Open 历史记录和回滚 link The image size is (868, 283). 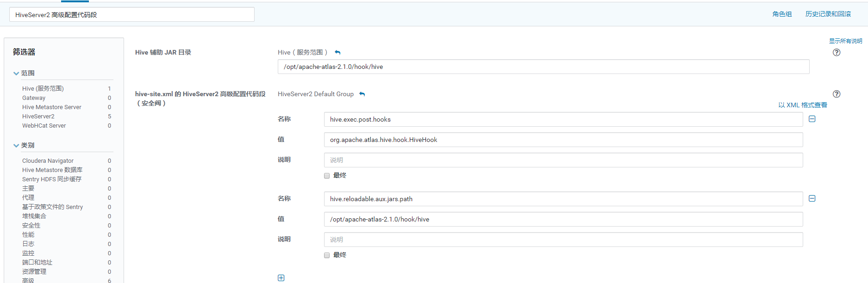point(828,14)
